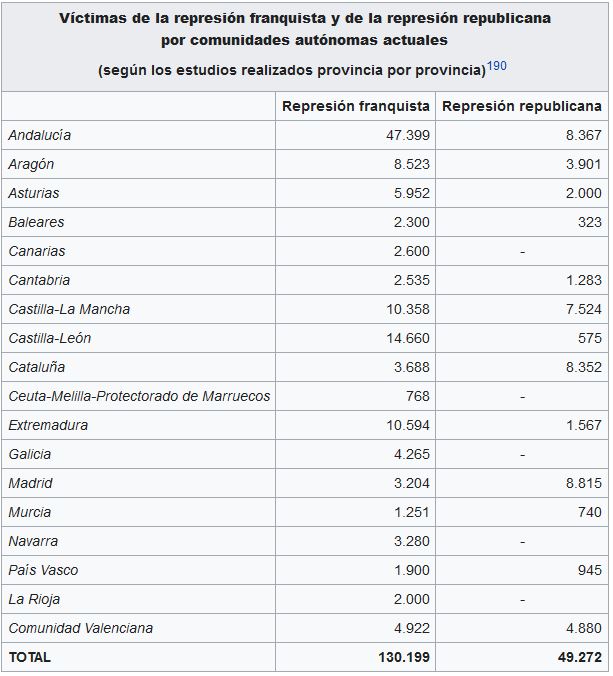Click Baleares' republicana value 323
Screen dimensions: 613x676
pos(590,222)
